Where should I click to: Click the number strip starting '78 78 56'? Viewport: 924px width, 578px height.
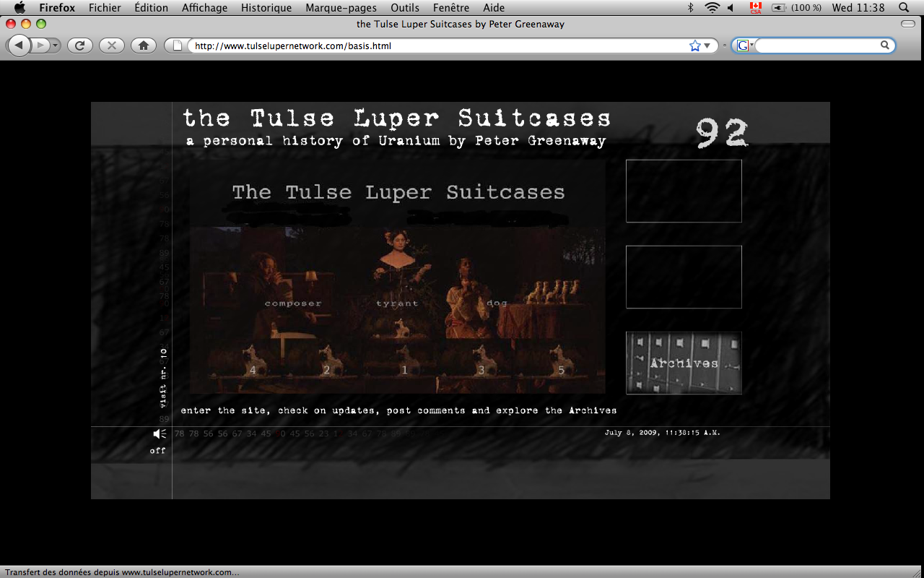point(289,434)
